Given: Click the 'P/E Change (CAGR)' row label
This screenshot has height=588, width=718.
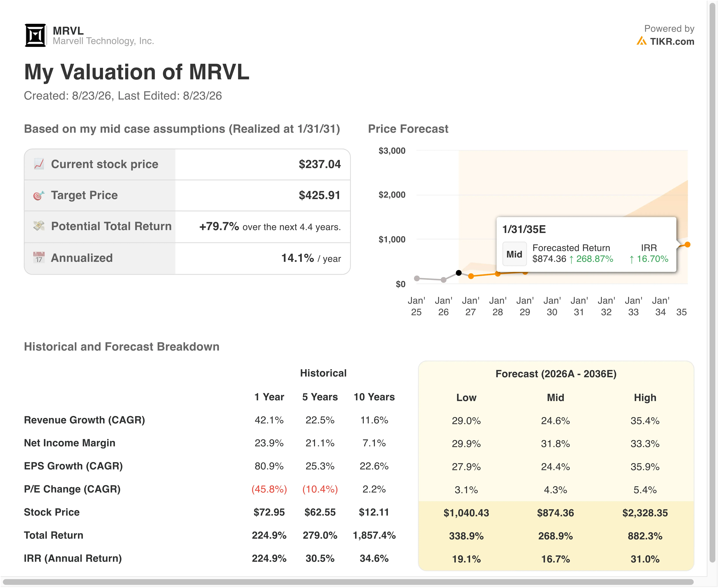Looking at the screenshot, I should click(x=72, y=489).
